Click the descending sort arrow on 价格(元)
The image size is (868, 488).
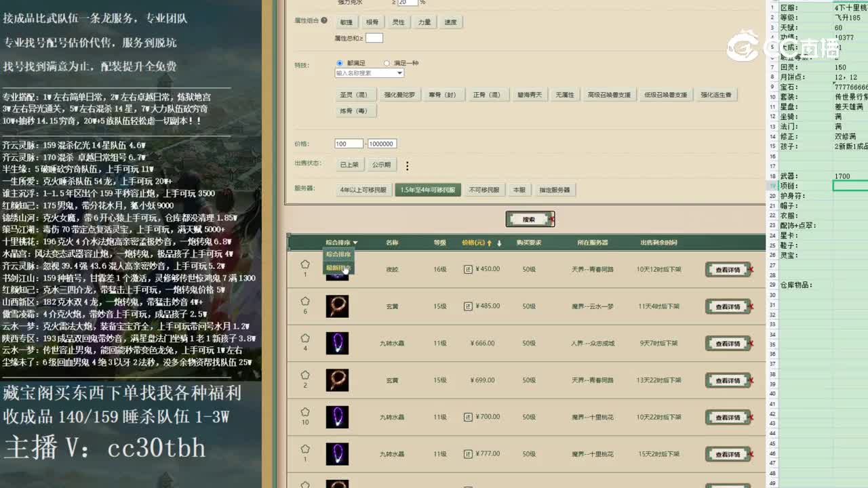tap(500, 243)
